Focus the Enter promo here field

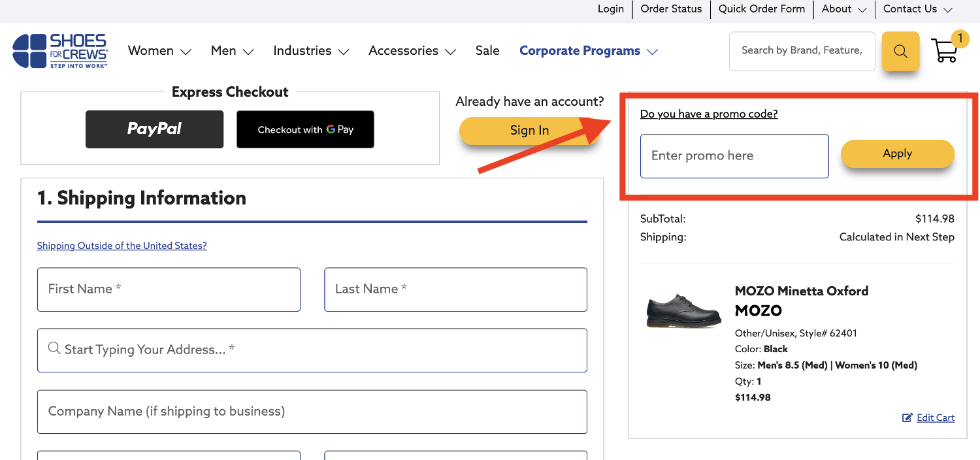tap(734, 156)
